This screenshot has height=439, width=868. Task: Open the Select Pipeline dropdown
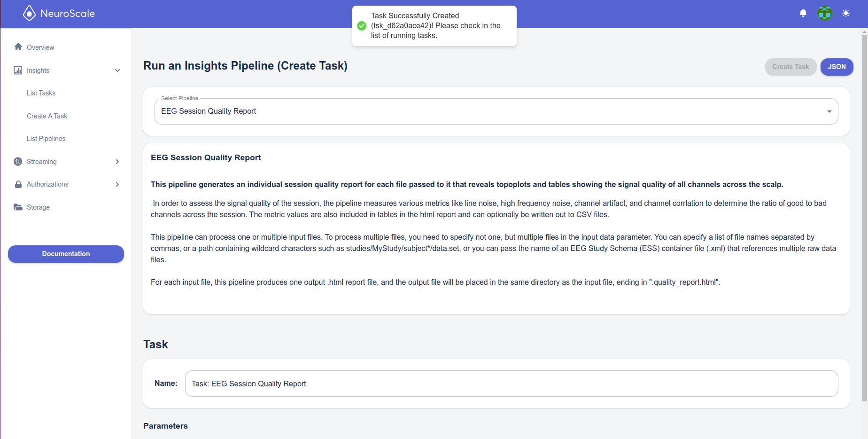(496, 111)
